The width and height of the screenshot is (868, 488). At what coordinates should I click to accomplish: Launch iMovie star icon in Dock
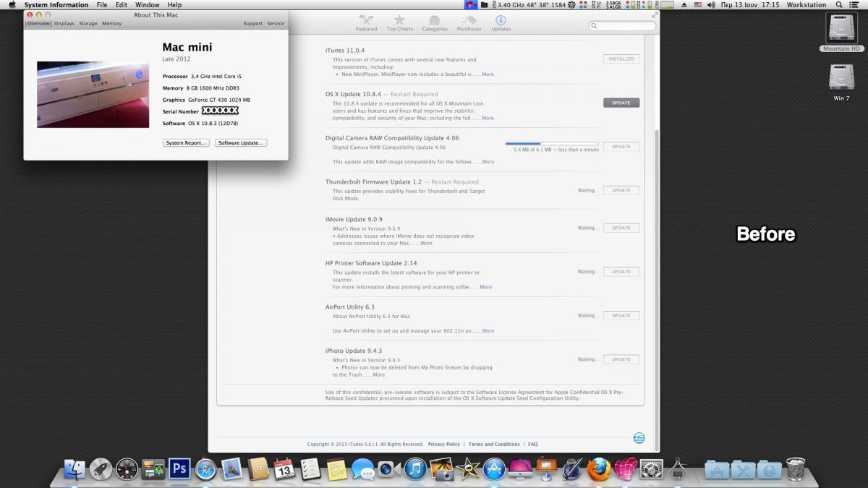pos(467,469)
